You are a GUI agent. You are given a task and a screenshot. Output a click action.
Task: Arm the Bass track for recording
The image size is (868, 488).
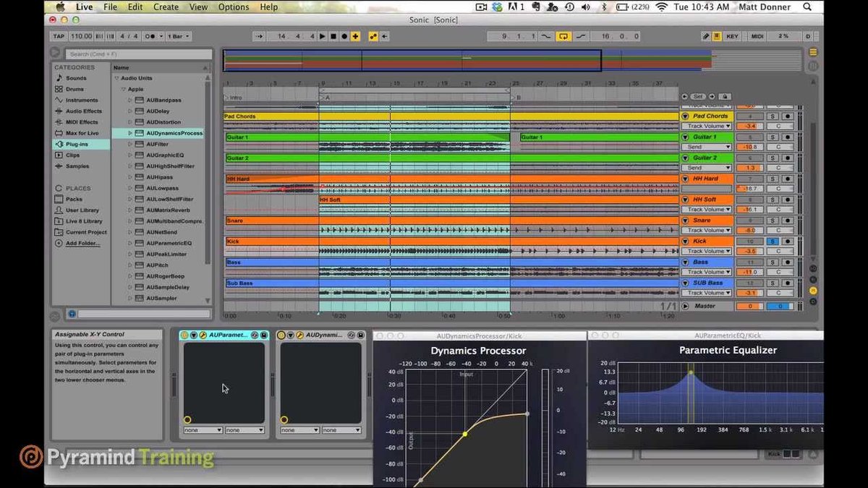[x=787, y=262]
